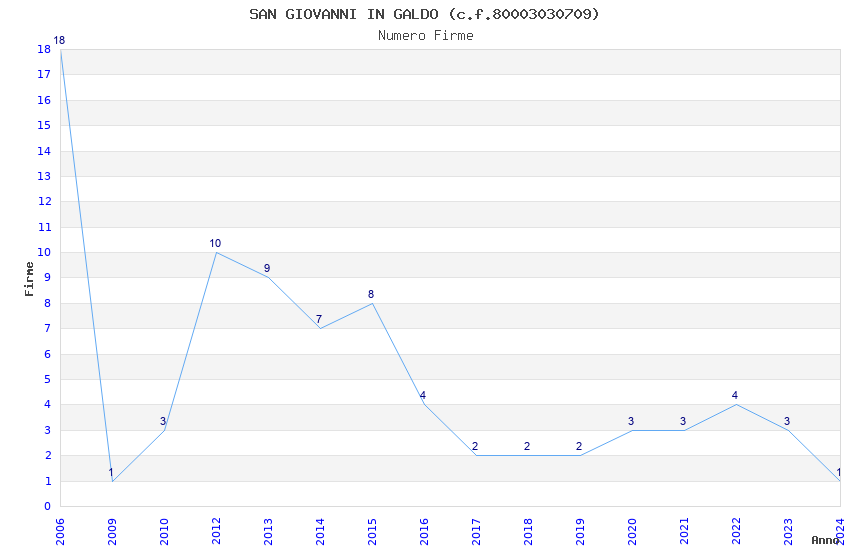This screenshot has width=850, height=550.
Task: Click the y-axis value 7
Action: (48, 328)
